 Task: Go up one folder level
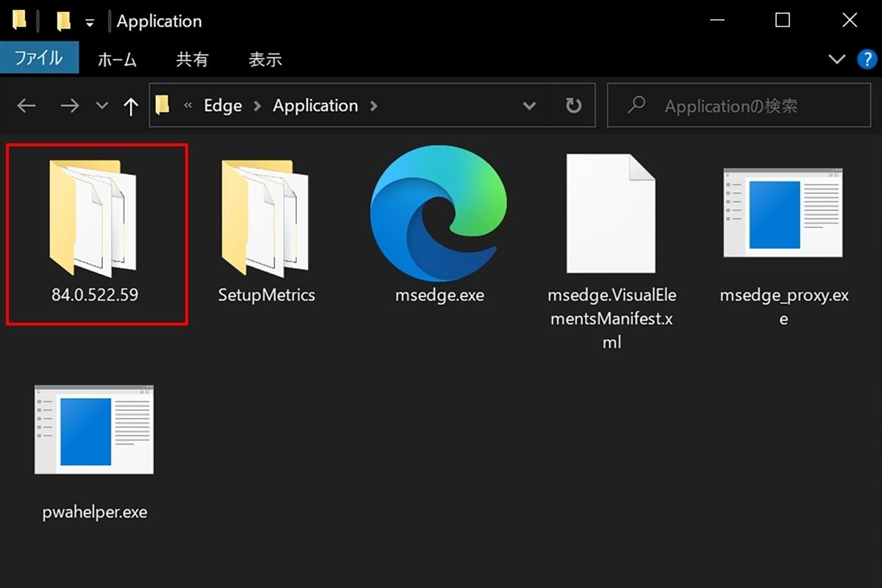[x=131, y=107]
